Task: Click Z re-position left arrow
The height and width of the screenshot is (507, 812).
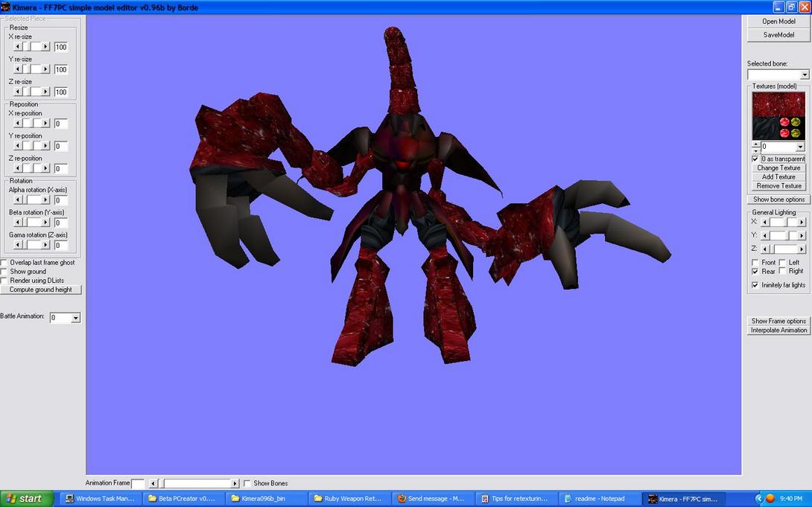Action: [18, 168]
